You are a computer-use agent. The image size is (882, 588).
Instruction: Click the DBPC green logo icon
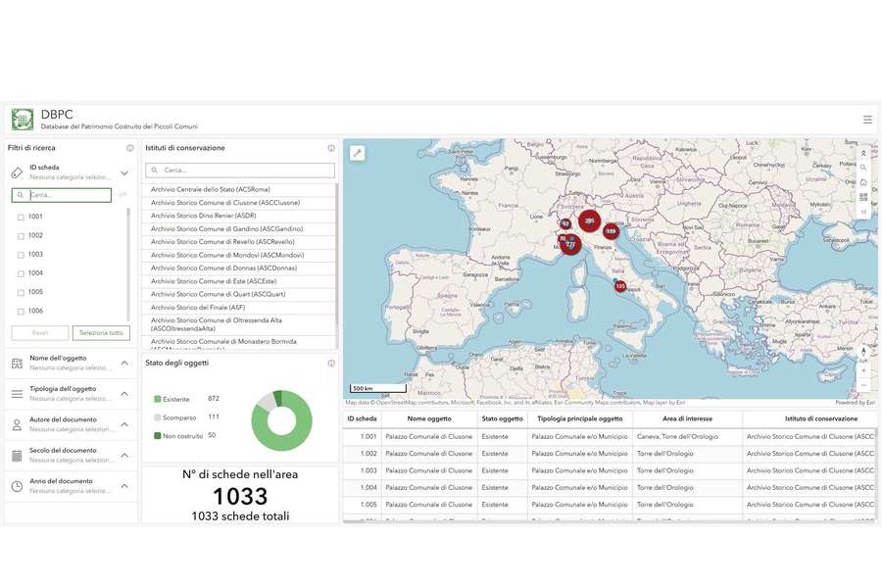(22, 120)
